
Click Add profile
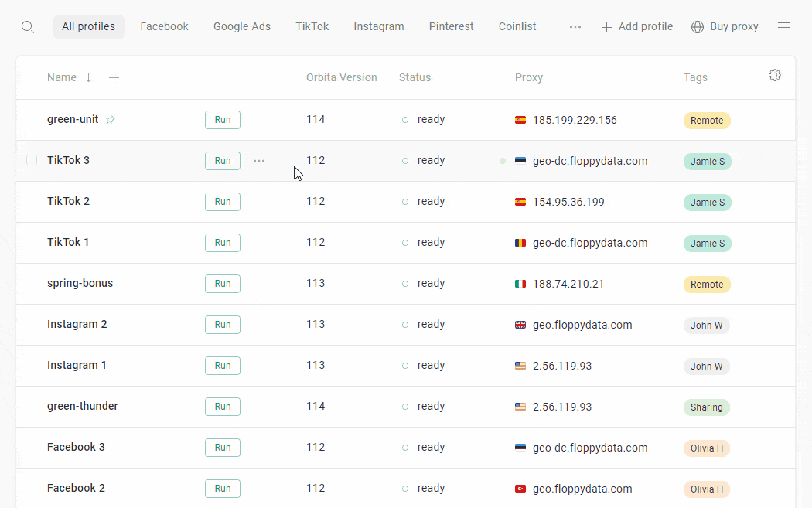(637, 27)
